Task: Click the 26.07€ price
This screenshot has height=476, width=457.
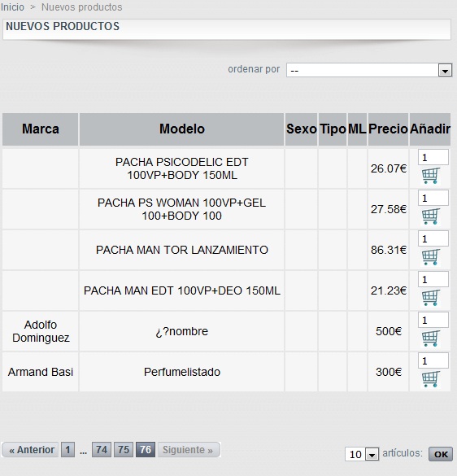Action: [389, 168]
